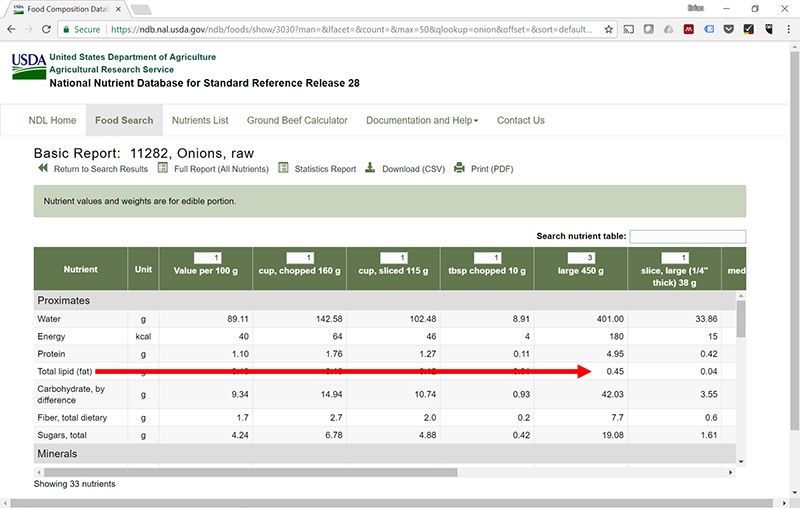Viewport: 800px width, 508px height.
Task: Open a new browser tab
Action: tap(140, 9)
